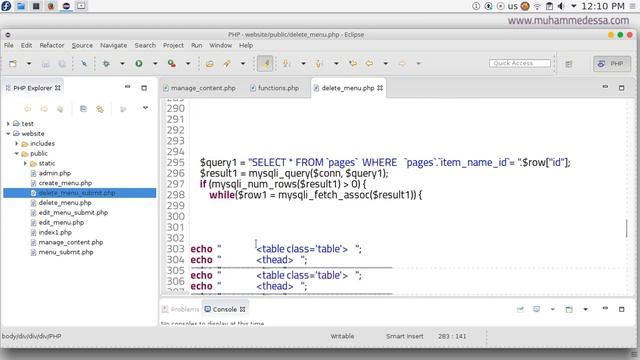640x360 pixels.
Task: Select the PHP perspective button
Action: point(611,64)
